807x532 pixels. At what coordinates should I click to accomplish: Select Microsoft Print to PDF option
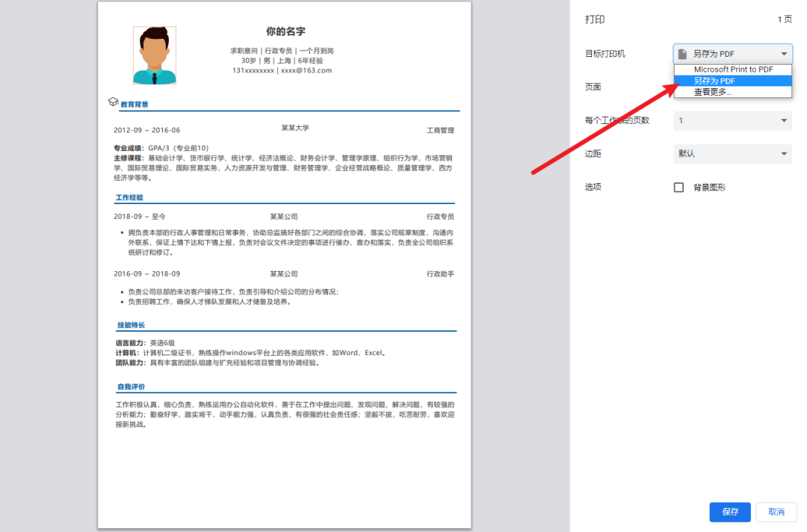pos(732,69)
